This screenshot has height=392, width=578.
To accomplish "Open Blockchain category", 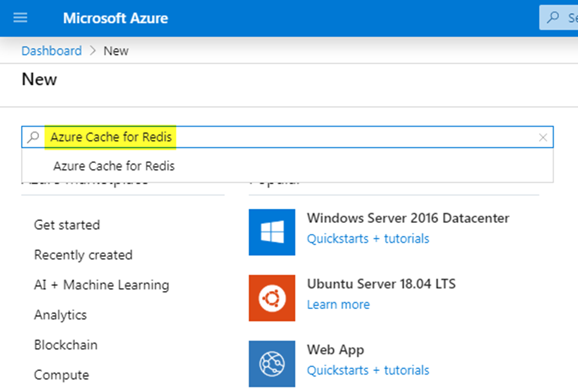I will 66,345.
